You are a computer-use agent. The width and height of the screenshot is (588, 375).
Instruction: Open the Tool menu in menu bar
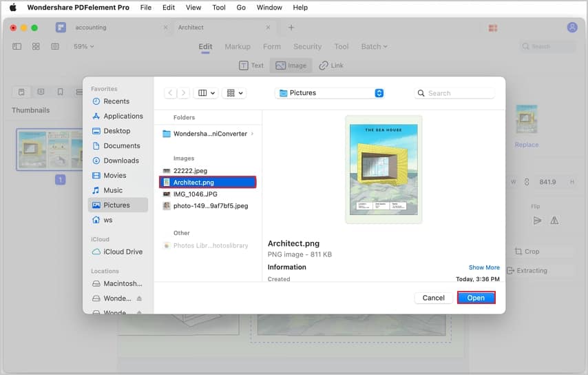[x=219, y=8]
